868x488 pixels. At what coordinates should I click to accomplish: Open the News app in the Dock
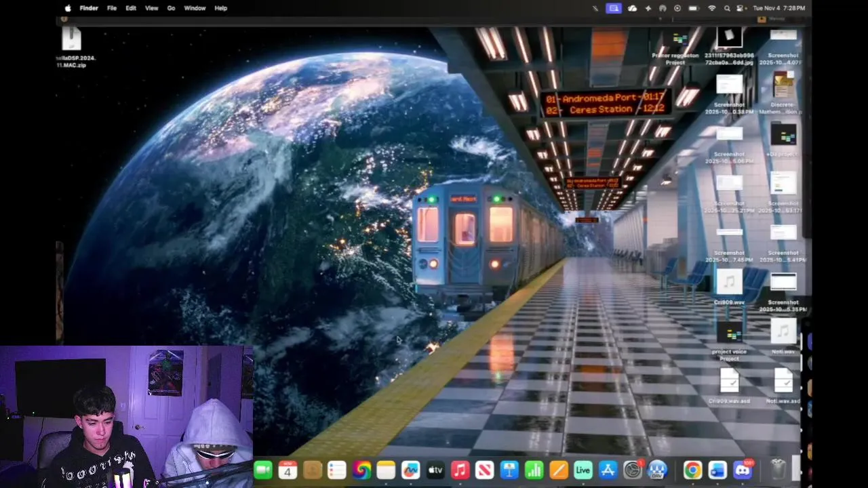pyautogui.click(x=484, y=470)
